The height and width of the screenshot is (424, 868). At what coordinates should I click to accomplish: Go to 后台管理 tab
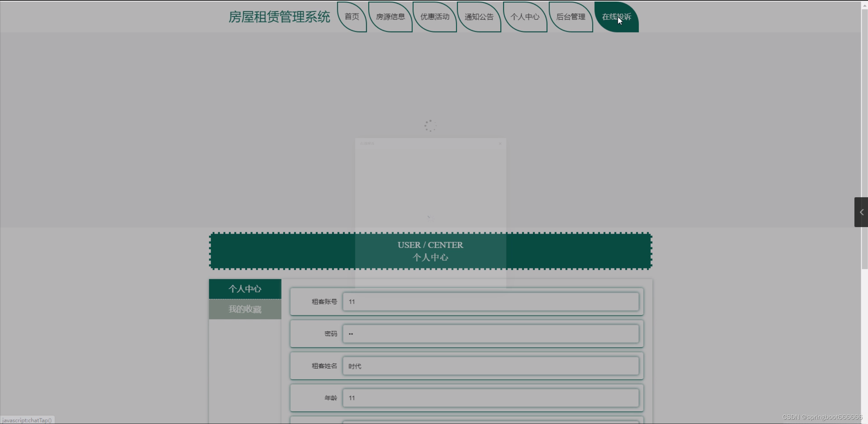(571, 17)
